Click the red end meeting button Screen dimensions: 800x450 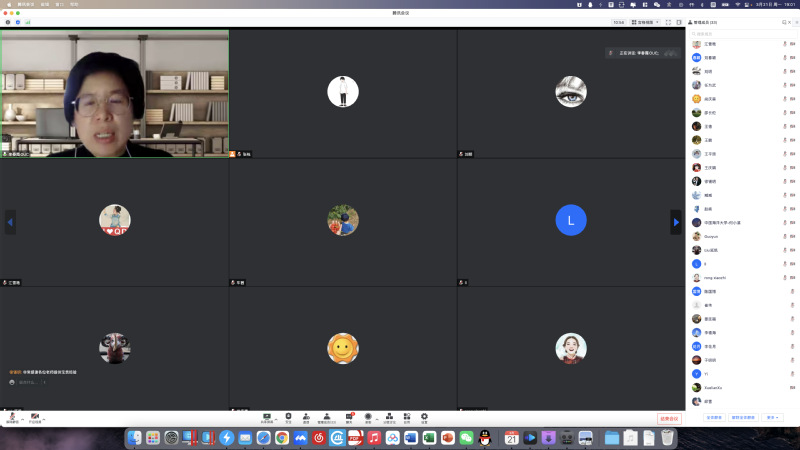click(669, 418)
